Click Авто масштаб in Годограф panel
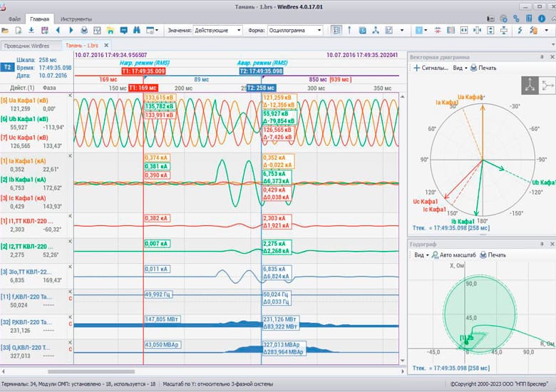The image size is (556, 392). [x=454, y=255]
